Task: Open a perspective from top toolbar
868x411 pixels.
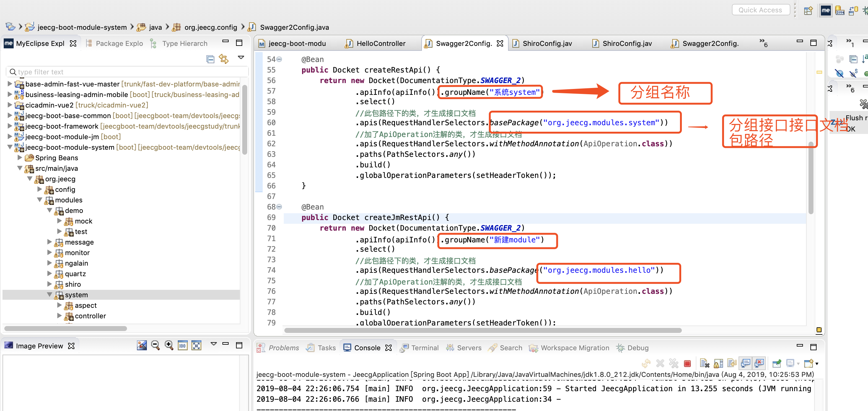Action: point(808,11)
